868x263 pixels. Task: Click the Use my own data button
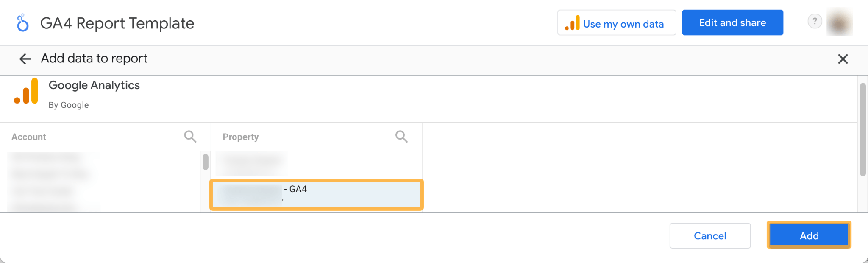617,24
